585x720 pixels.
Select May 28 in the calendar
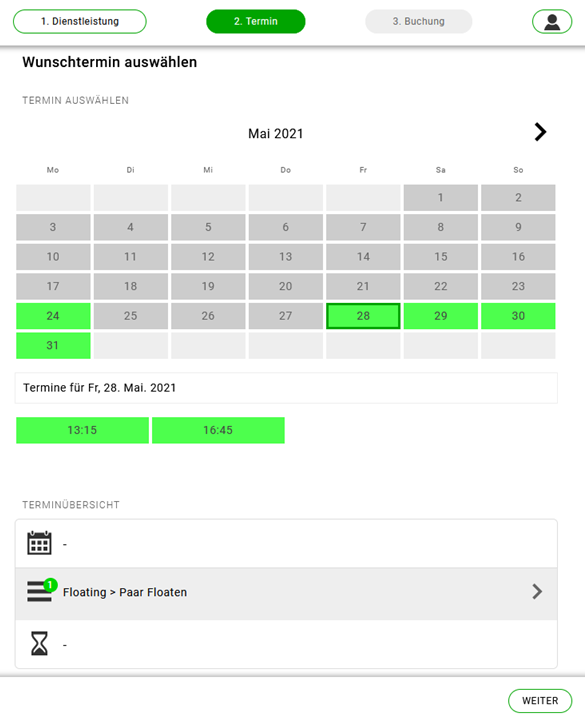pyautogui.click(x=363, y=316)
